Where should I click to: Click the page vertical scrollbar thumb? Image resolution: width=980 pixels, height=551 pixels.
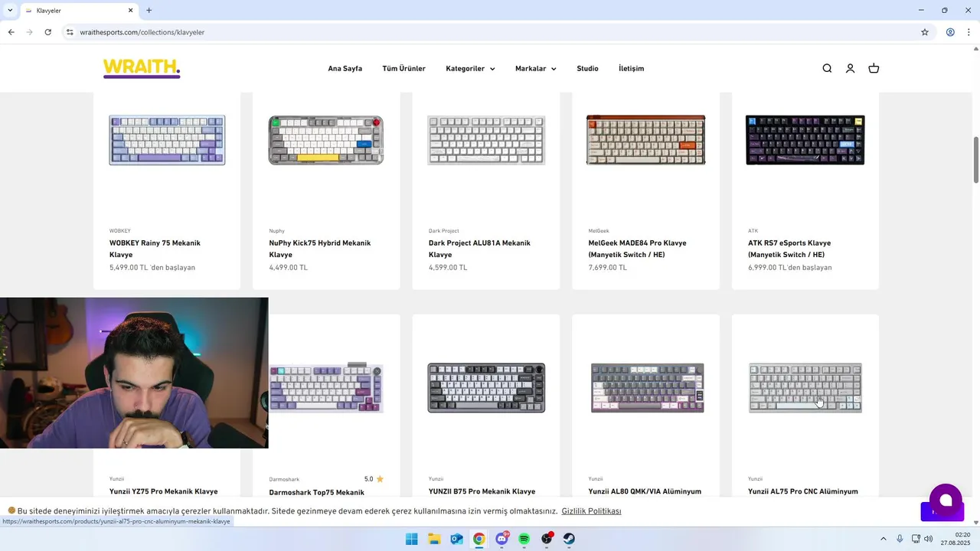(975, 160)
